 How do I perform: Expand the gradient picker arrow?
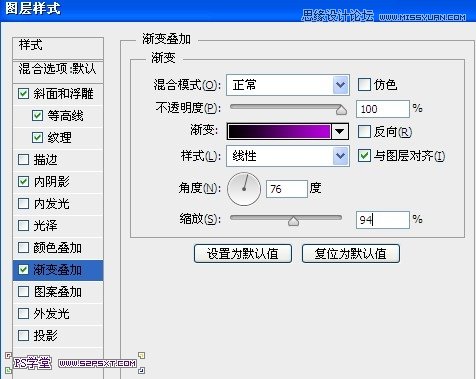pos(340,131)
